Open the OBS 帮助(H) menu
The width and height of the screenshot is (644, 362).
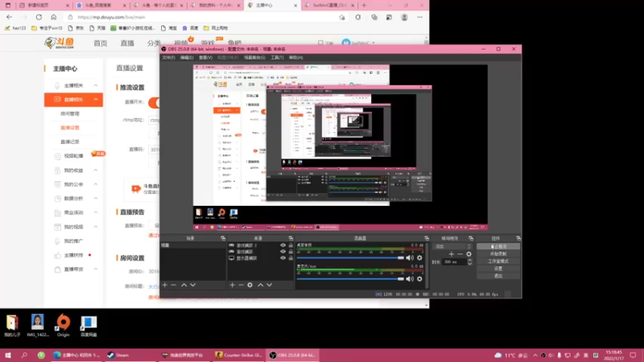point(295,57)
